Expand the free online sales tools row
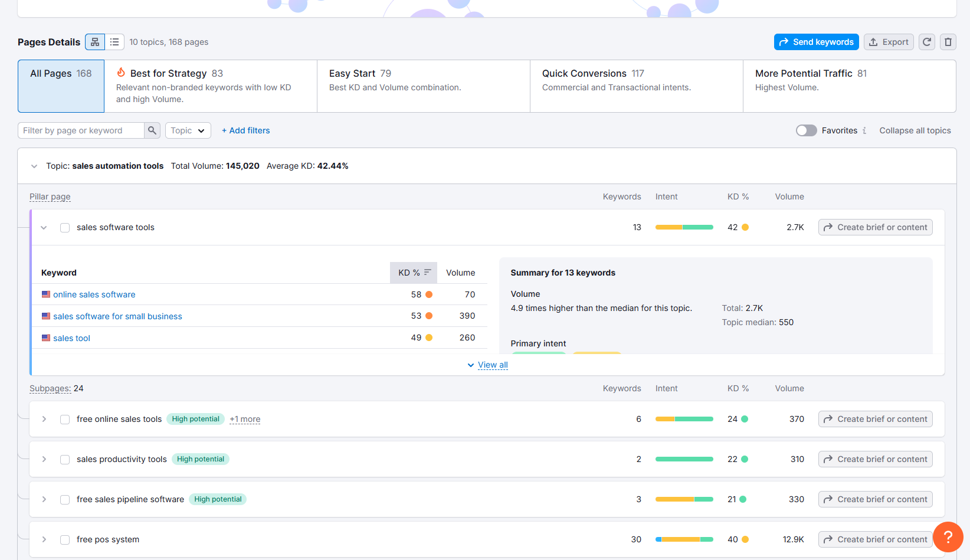Screen dimensions: 970x560 tap(44, 419)
